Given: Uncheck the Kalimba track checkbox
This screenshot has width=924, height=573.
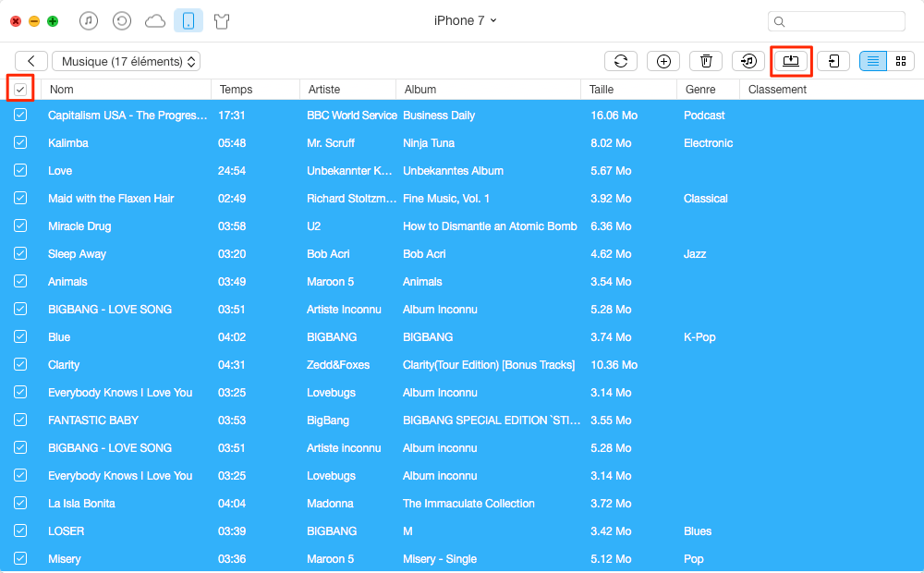Looking at the screenshot, I should 20,142.
